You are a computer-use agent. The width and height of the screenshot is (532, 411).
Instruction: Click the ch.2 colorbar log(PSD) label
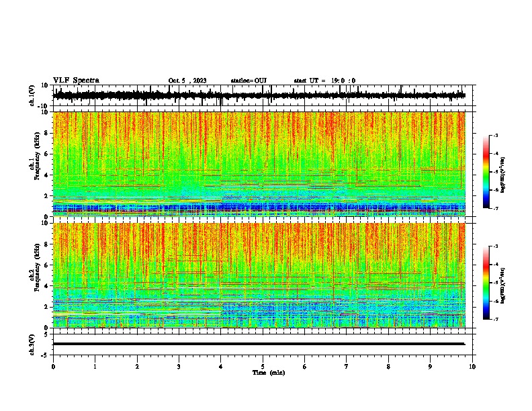tap(502, 285)
